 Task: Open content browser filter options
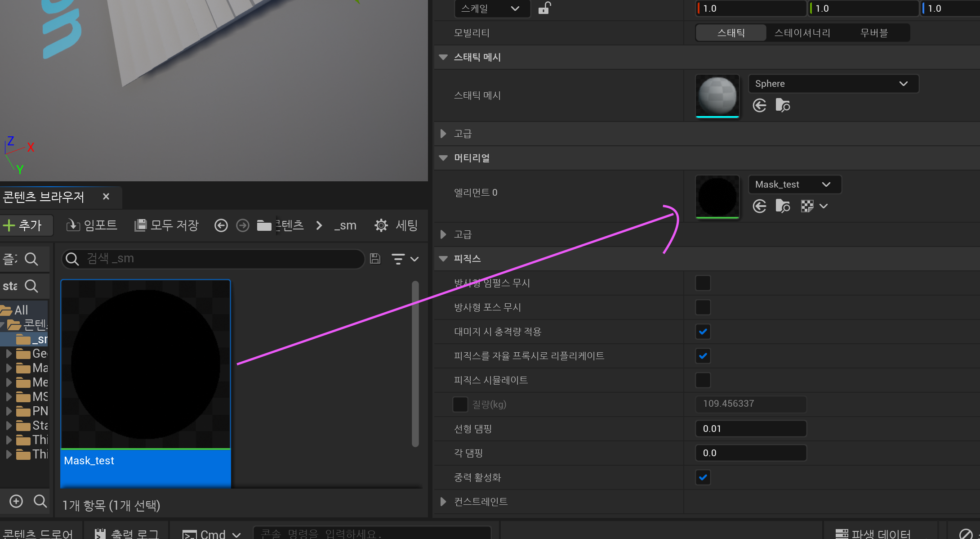click(x=405, y=259)
